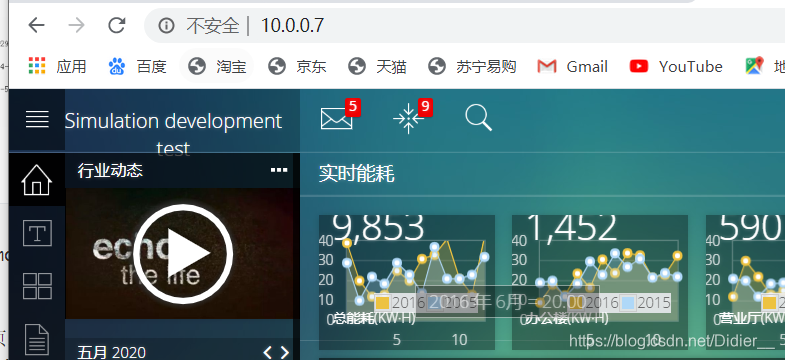Viewport: 785px width, 360px height.
Task: Click the Simulation development test title
Action: click(x=173, y=134)
